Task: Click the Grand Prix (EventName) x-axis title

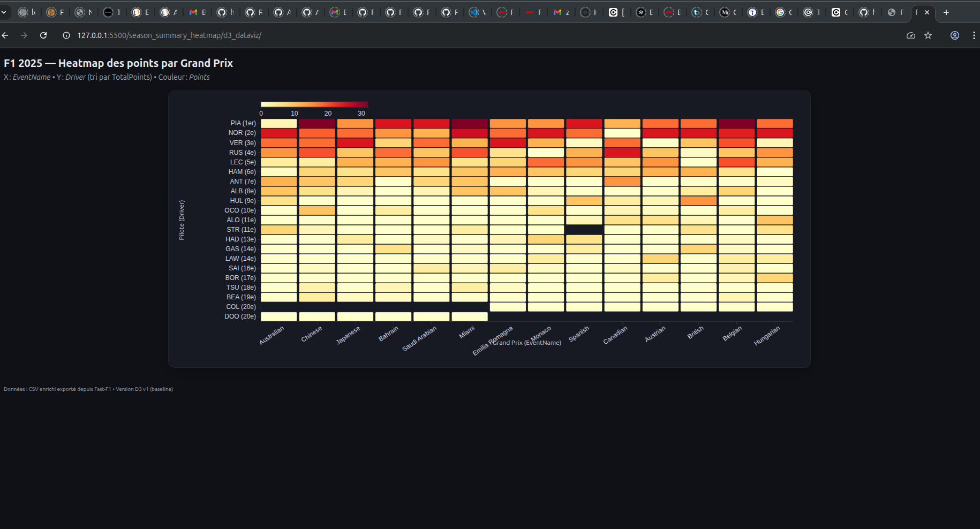Action: tap(527, 343)
